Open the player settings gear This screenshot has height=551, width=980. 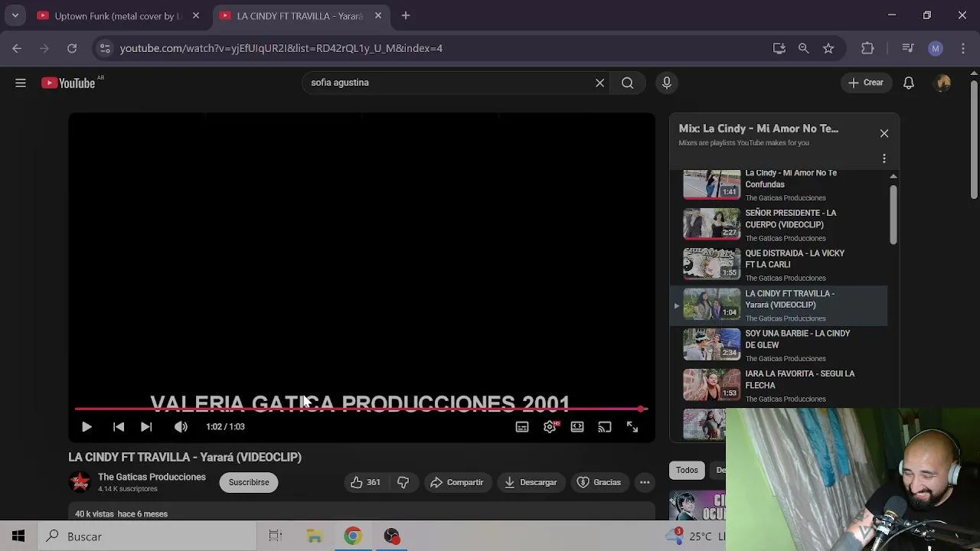pos(550,427)
